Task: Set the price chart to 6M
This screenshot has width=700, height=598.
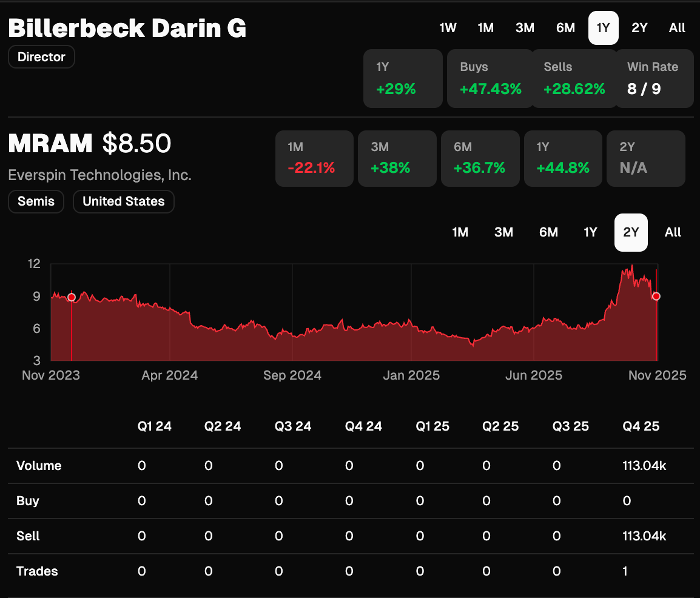Action: pyautogui.click(x=548, y=232)
